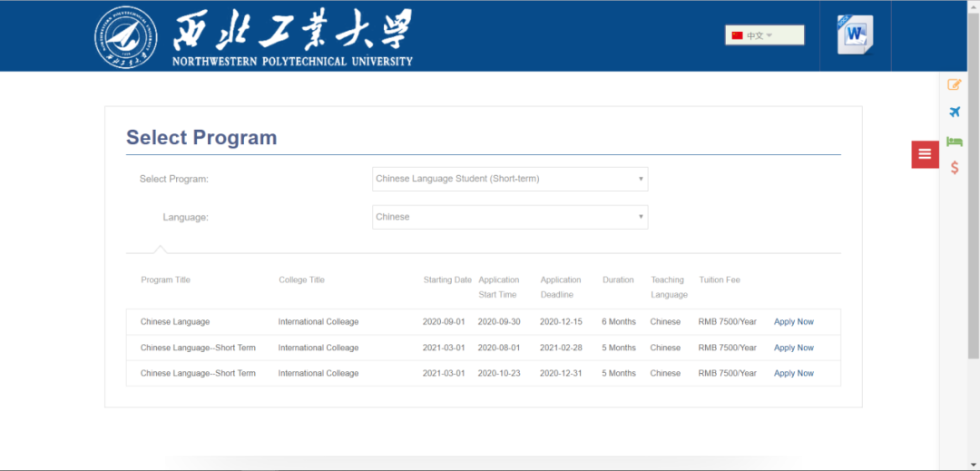Screen dimensions: 980x471
Task: Click the 2020-08-01 application start cell
Action: click(x=499, y=348)
